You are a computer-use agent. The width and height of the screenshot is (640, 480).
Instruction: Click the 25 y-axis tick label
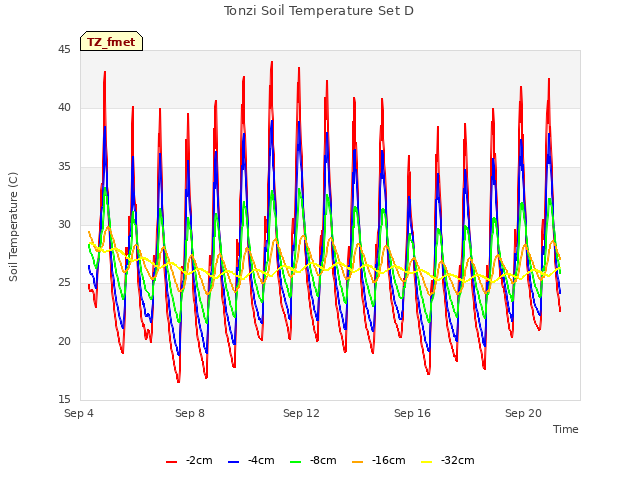click(64, 283)
